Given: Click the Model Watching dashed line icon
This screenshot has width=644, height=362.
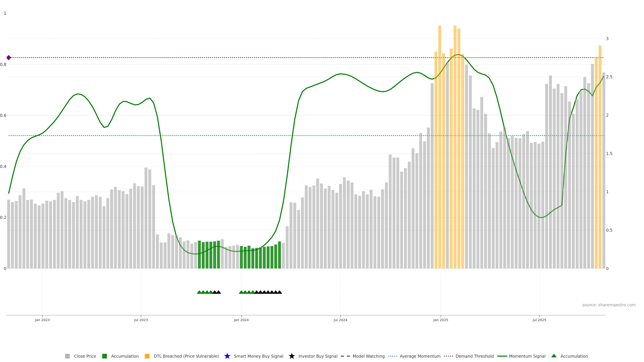Looking at the screenshot, I should [345, 356].
